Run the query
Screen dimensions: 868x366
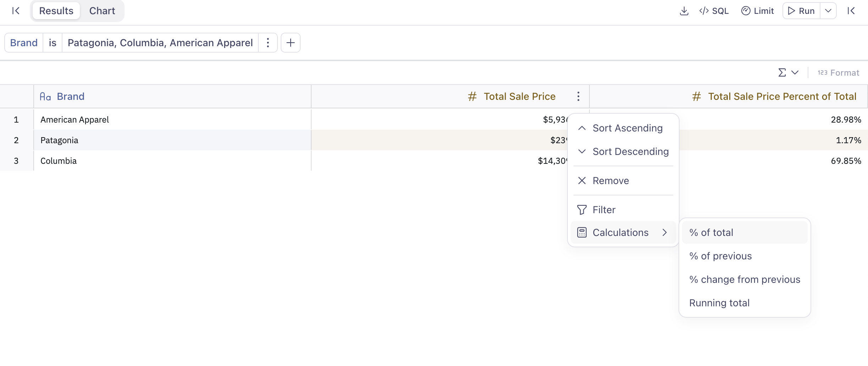(801, 11)
